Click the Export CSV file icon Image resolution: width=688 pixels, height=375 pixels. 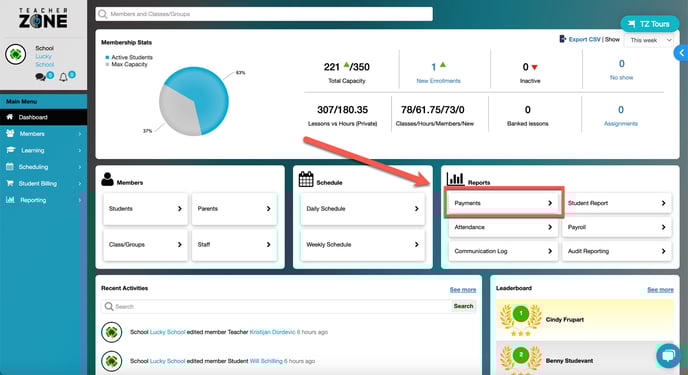click(563, 39)
